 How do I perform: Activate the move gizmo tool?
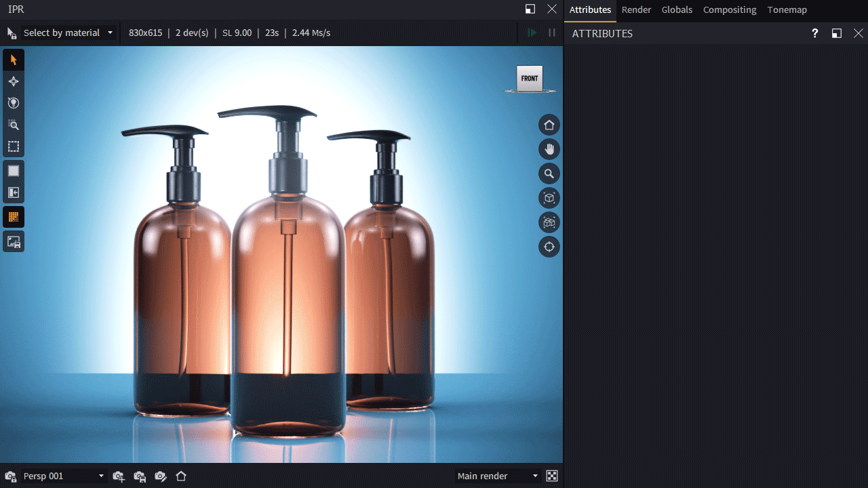tap(14, 81)
